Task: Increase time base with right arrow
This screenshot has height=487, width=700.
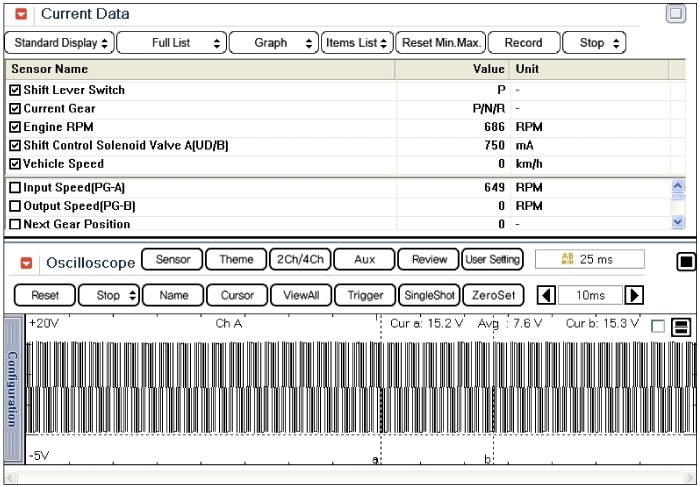Action: [634, 295]
